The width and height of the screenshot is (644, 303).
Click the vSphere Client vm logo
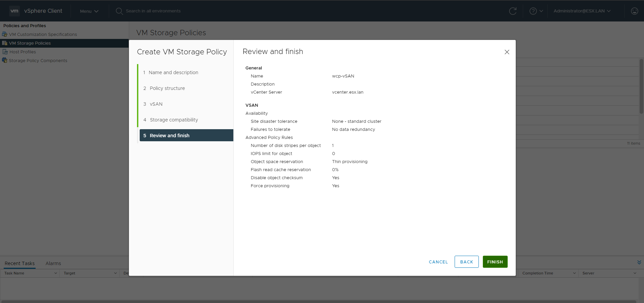(x=14, y=11)
